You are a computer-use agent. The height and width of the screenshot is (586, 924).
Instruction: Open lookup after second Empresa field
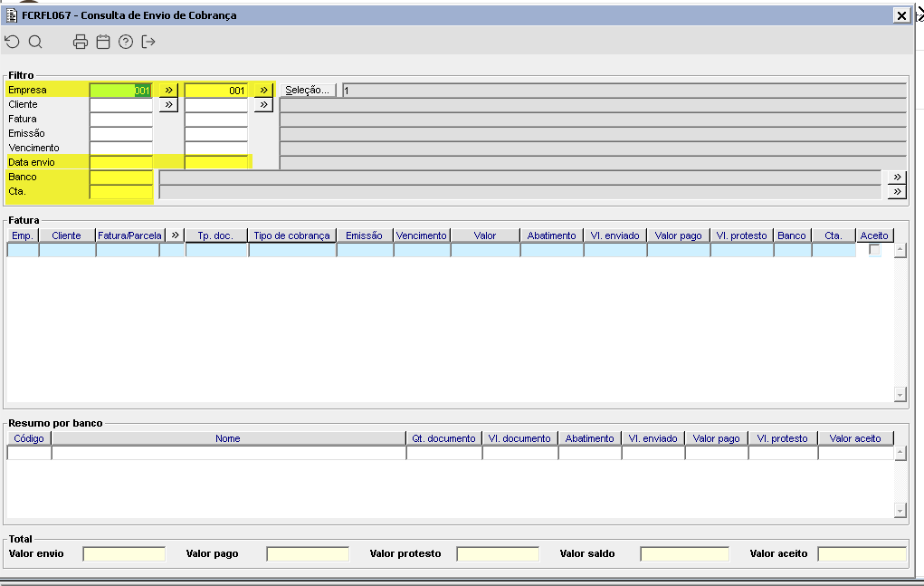pyautogui.click(x=263, y=91)
